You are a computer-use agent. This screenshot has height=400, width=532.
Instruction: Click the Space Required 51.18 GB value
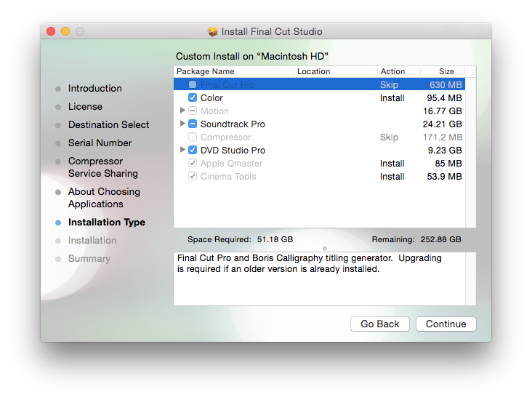coord(275,239)
